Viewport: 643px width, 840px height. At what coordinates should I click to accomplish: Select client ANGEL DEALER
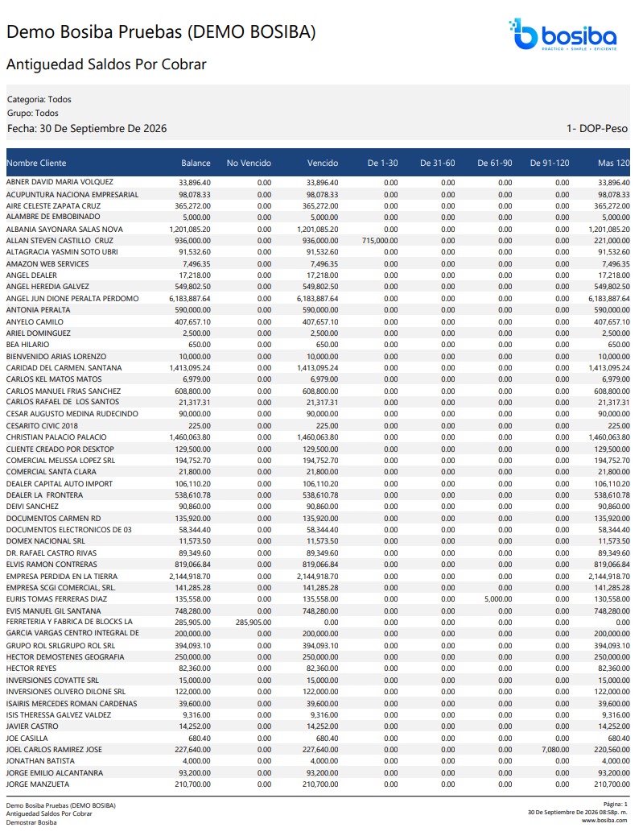(31, 275)
